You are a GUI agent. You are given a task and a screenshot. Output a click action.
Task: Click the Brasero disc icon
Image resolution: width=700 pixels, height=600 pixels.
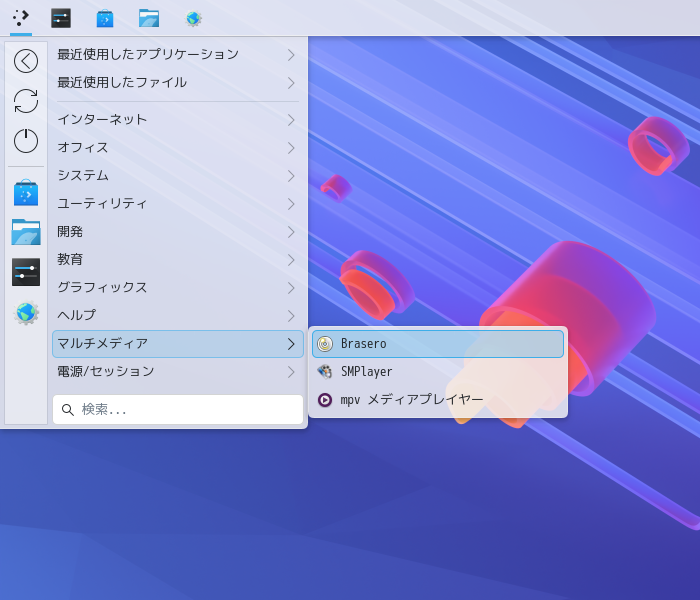point(325,344)
